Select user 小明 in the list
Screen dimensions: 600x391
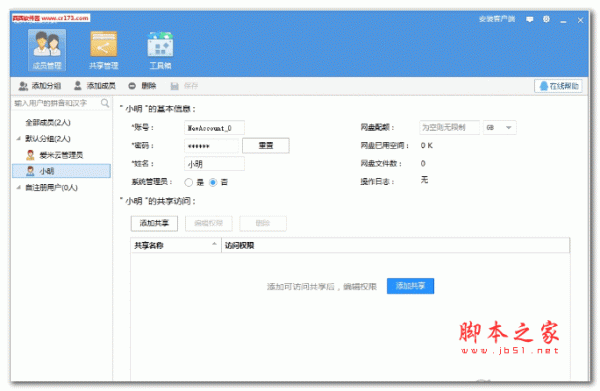click(61, 171)
